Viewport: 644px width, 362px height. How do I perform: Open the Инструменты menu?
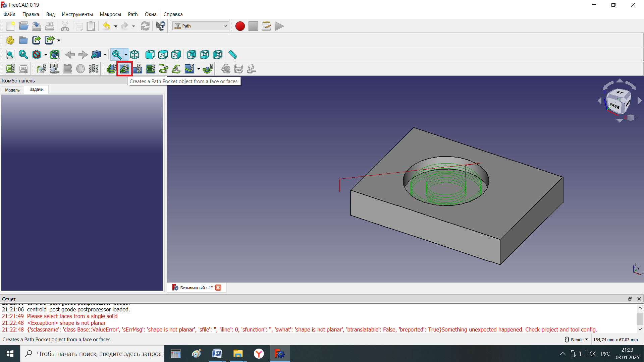[x=77, y=14]
